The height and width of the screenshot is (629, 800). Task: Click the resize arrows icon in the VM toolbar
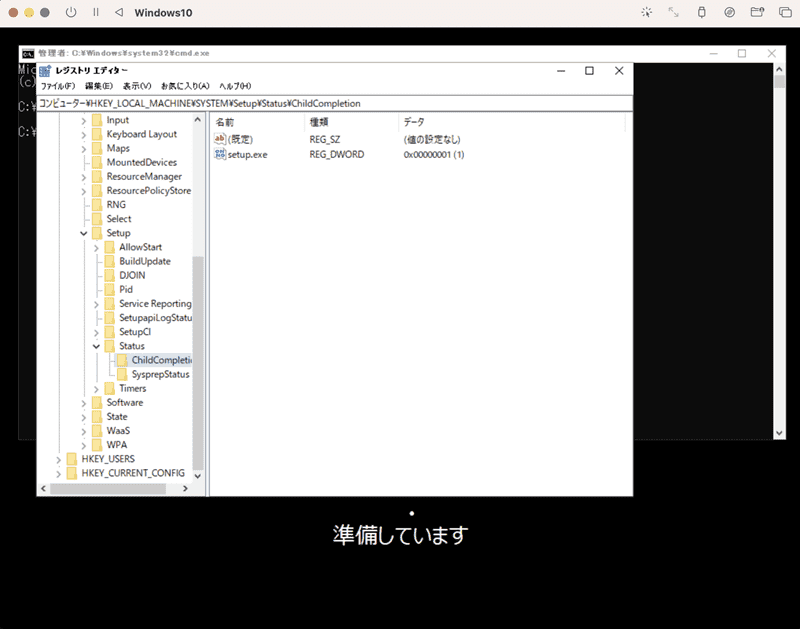click(674, 12)
